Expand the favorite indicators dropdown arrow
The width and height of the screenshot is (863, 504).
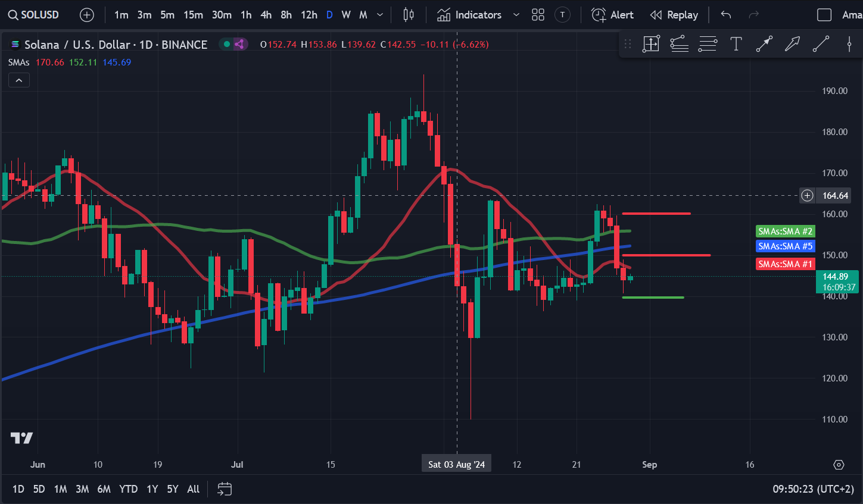click(x=516, y=15)
